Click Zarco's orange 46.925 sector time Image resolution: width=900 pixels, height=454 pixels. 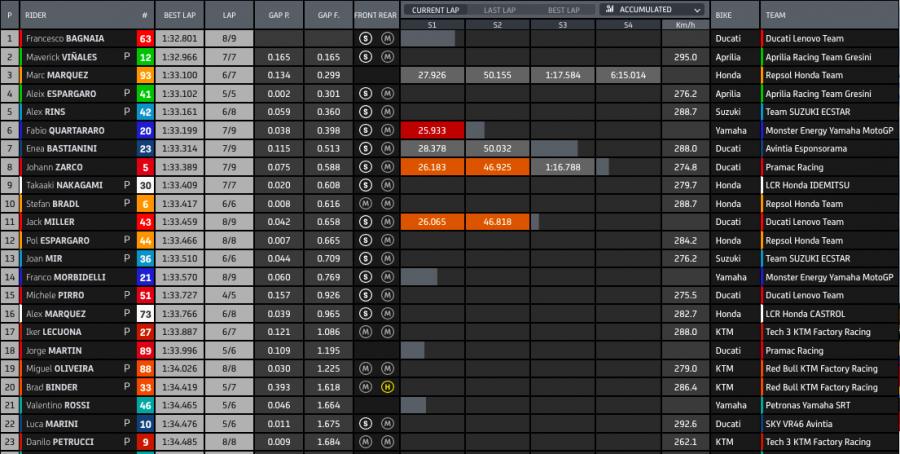click(496, 167)
